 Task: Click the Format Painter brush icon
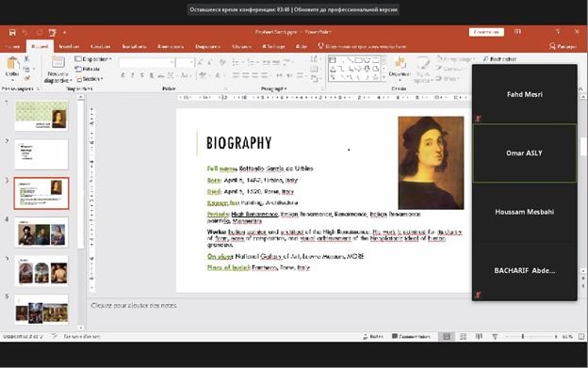coord(26,78)
